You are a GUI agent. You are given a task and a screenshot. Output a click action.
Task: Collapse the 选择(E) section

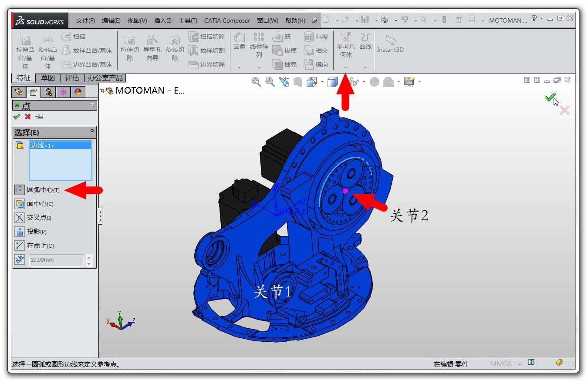click(x=92, y=131)
